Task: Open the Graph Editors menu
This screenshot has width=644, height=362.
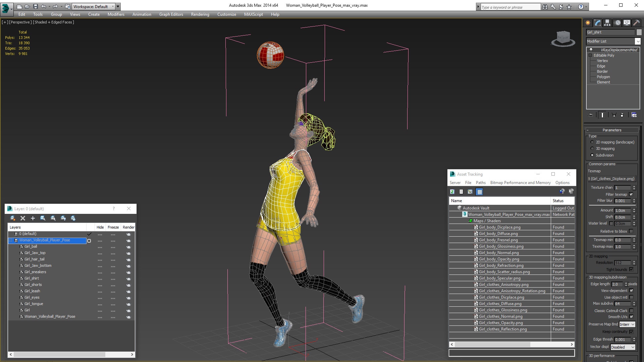Action: tap(171, 14)
